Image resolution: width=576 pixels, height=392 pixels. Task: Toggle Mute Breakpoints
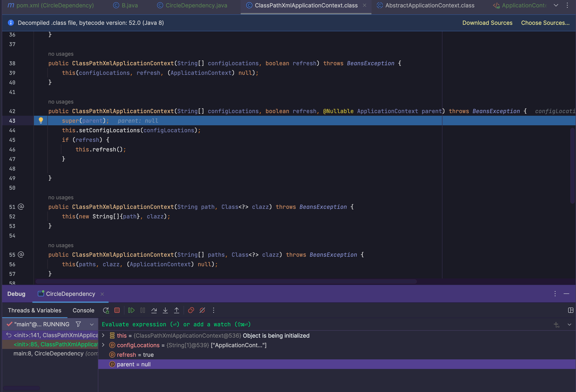[x=202, y=310]
